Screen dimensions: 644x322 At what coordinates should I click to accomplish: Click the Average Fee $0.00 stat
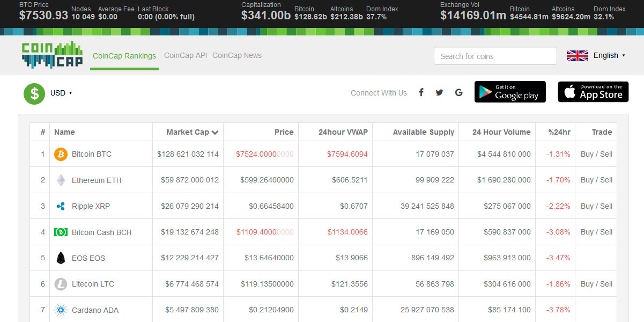(x=116, y=13)
